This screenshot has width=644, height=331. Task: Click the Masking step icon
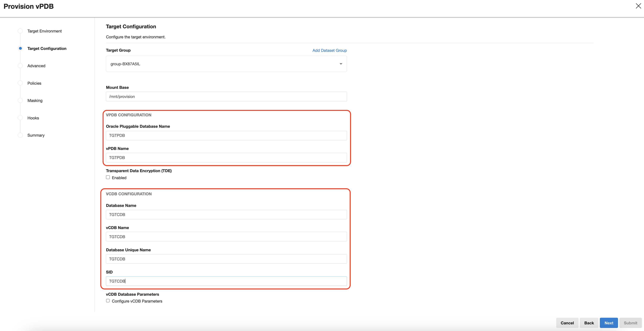[20, 100]
